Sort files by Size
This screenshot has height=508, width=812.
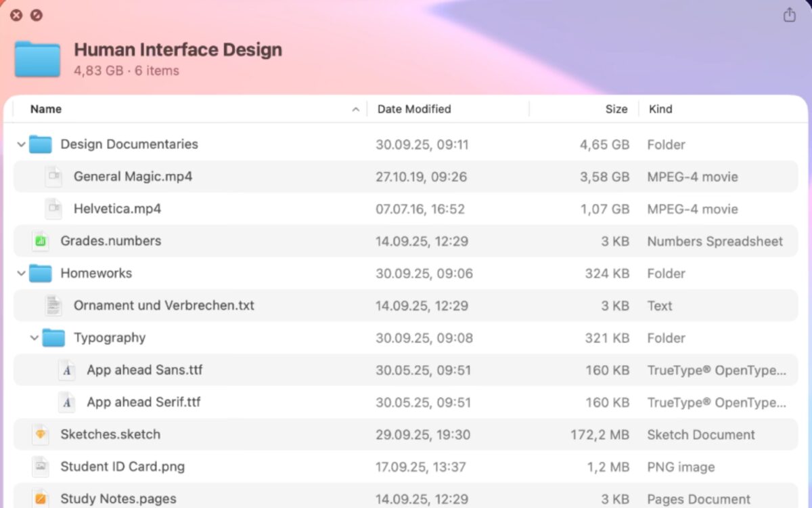[x=616, y=108]
